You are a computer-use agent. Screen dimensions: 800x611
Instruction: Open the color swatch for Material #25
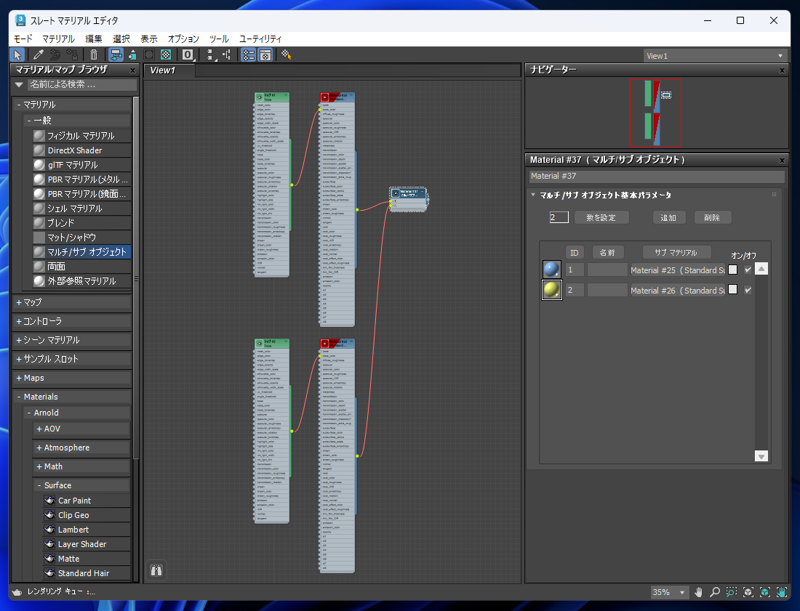pyautogui.click(x=733, y=270)
